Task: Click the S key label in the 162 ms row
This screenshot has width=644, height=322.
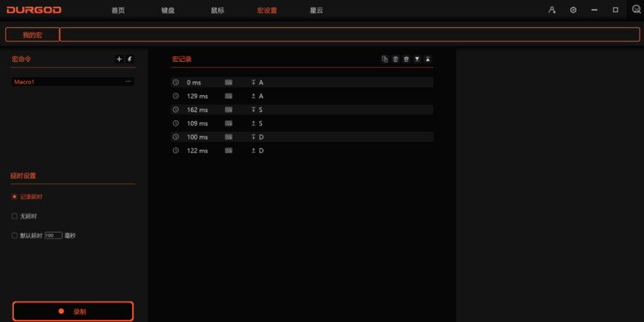Action: (261, 110)
